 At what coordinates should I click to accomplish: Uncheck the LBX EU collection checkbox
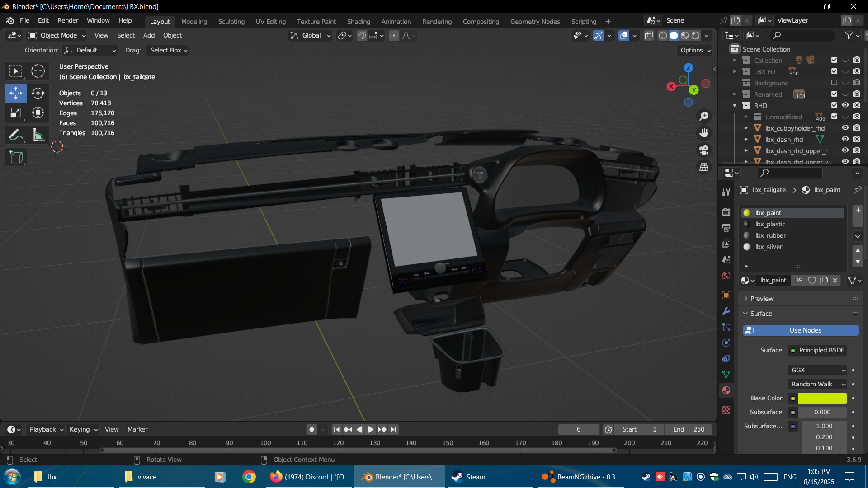pos(834,71)
